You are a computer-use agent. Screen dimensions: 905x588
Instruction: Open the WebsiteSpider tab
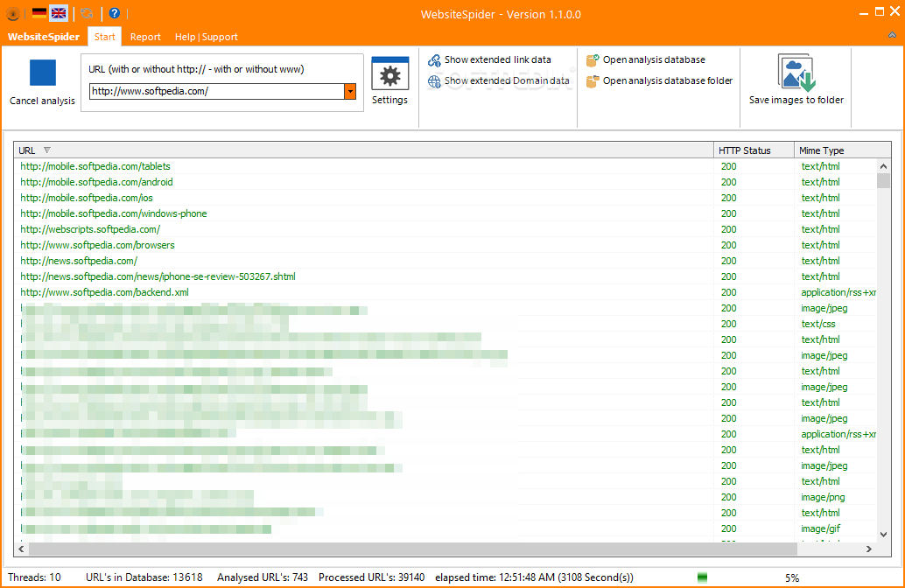pyautogui.click(x=44, y=37)
